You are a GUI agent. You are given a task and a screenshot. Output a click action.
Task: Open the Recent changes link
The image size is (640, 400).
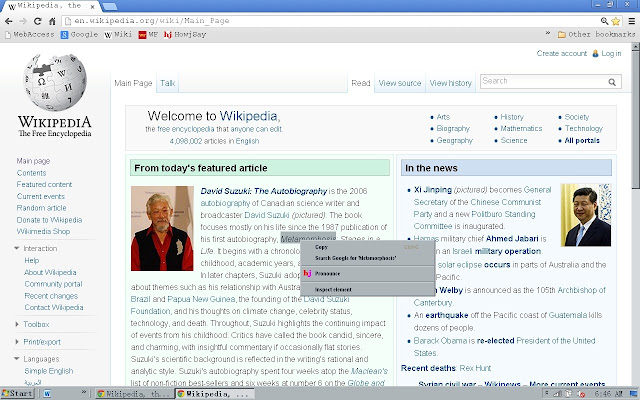51,296
